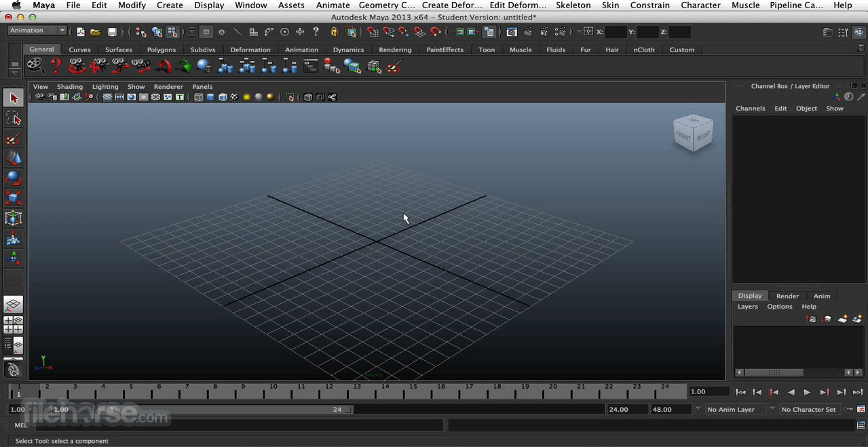Switch to four view panel layout

pos(13,325)
